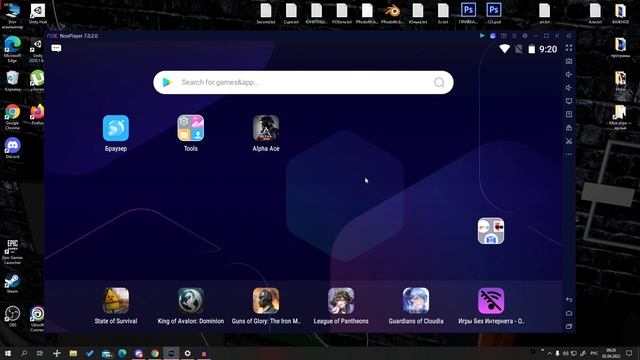Click the APK install icon in sidebar
The image size is (640, 360).
click(569, 114)
